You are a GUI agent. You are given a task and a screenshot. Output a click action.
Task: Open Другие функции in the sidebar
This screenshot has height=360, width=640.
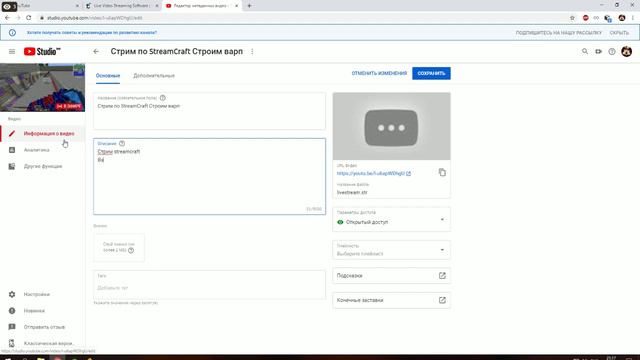pyautogui.click(x=42, y=166)
